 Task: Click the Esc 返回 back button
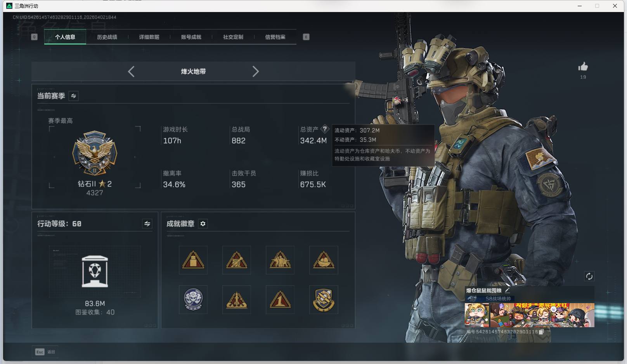[x=45, y=352]
